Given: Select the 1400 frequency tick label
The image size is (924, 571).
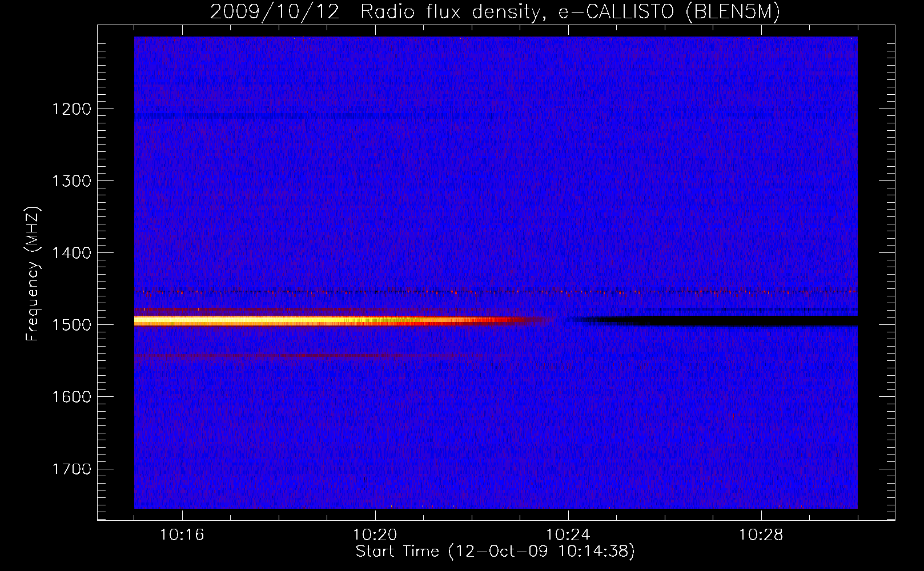Looking at the screenshot, I should tap(71, 253).
